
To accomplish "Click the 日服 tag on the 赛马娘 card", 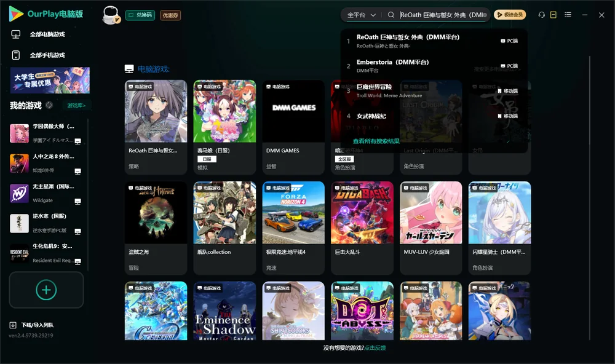I will click(207, 159).
